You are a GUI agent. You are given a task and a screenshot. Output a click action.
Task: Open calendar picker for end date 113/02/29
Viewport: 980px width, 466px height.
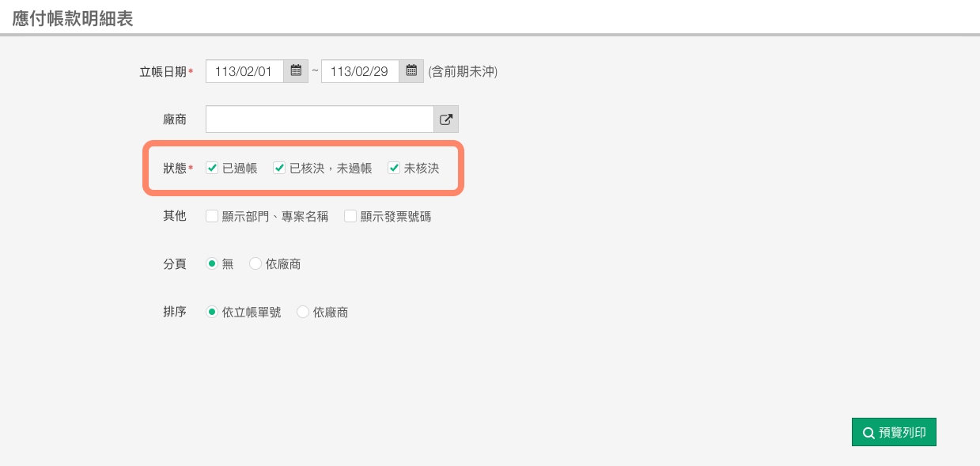tap(411, 71)
